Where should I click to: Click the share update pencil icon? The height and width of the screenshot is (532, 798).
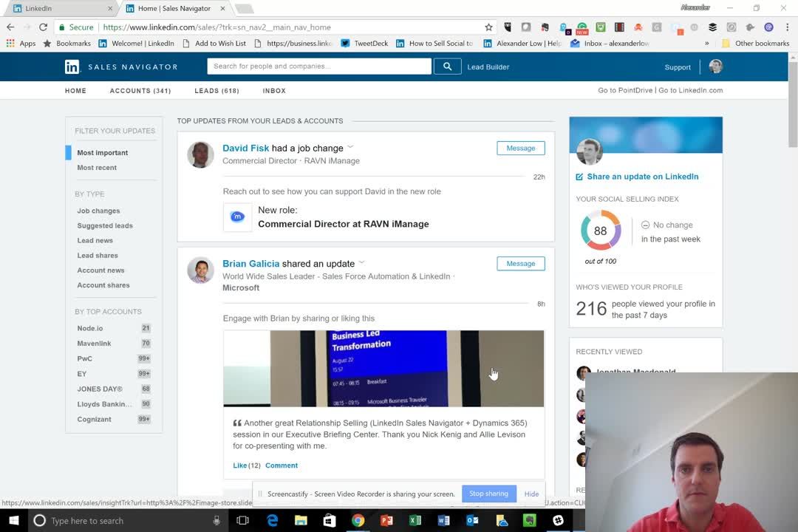point(579,177)
